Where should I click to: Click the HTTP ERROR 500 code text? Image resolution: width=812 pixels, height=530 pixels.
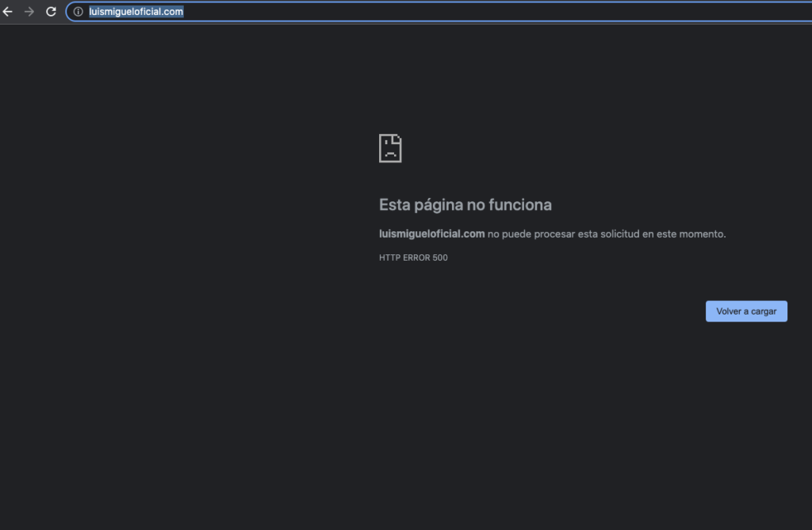coord(413,257)
